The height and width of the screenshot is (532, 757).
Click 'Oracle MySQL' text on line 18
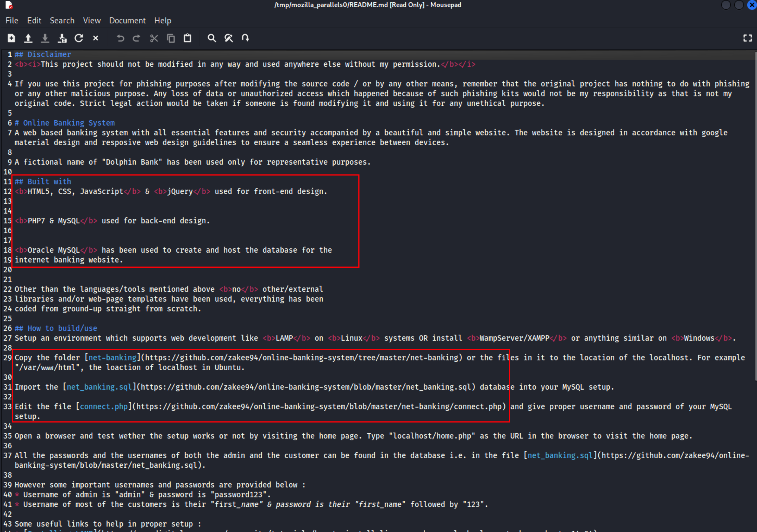tap(54, 250)
